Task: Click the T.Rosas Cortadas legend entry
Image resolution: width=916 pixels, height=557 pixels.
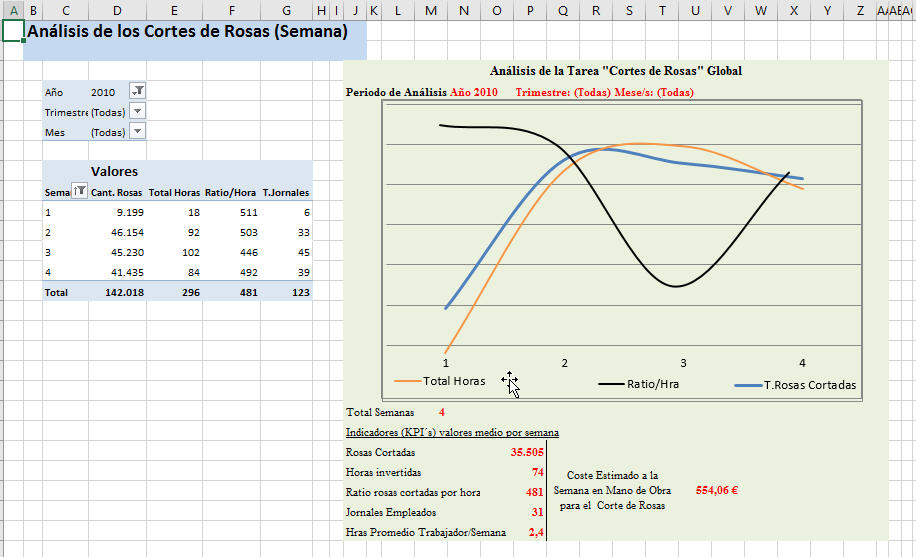Action: coord(809,384)
